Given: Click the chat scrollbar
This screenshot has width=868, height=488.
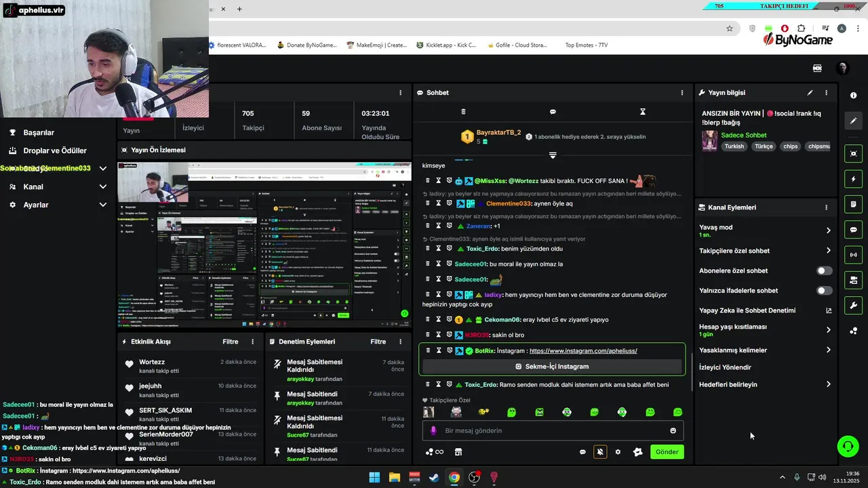Looking at the screenshot, I should tap(691, 371).
